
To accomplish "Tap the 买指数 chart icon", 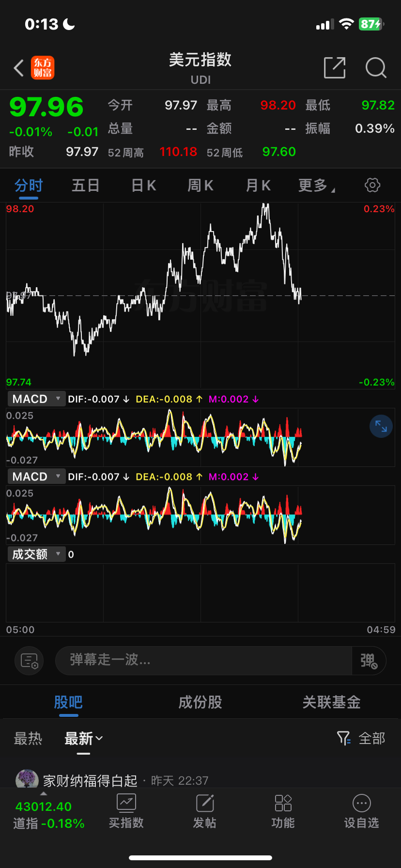I will (126, 803).
